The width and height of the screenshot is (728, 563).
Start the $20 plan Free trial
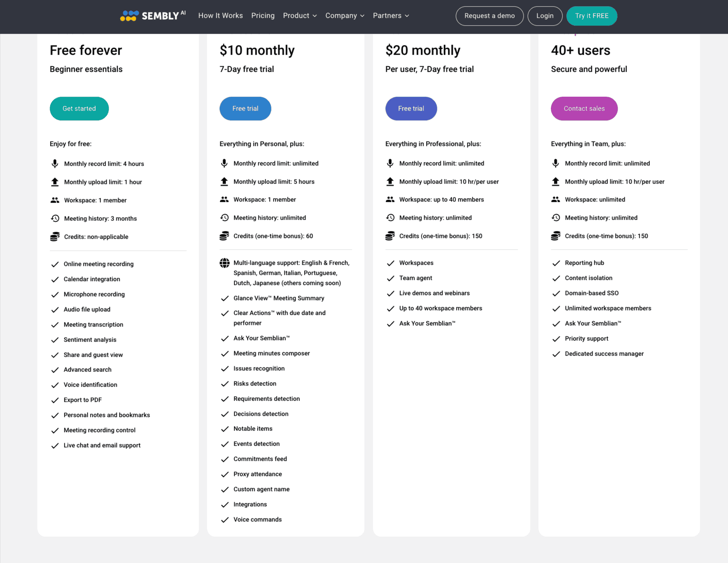click(411, 109)
